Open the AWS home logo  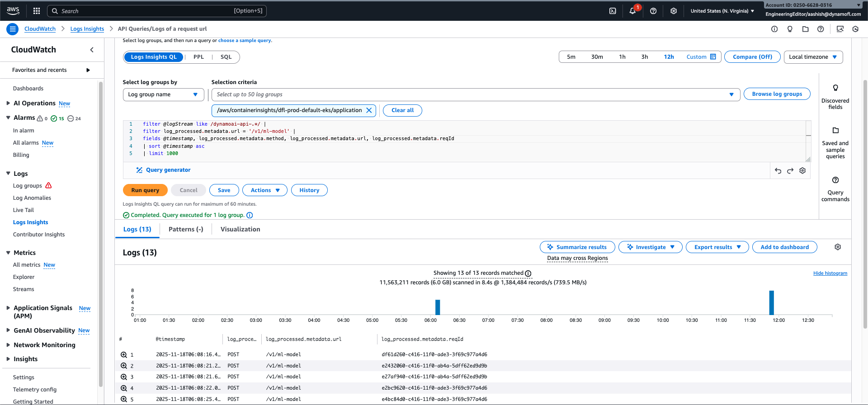[x=13, y=10]
